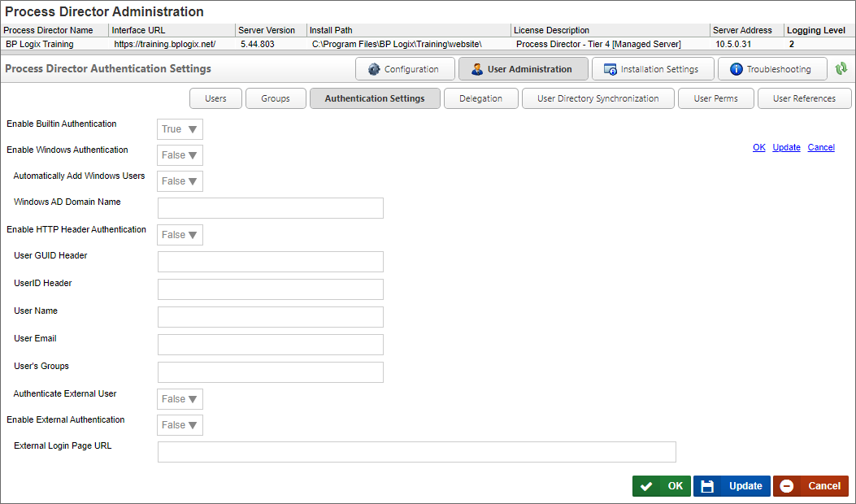This screenshot has width=856, height=504.
Task: Open Authenticate External User dropdown
Action: (180, 399)
